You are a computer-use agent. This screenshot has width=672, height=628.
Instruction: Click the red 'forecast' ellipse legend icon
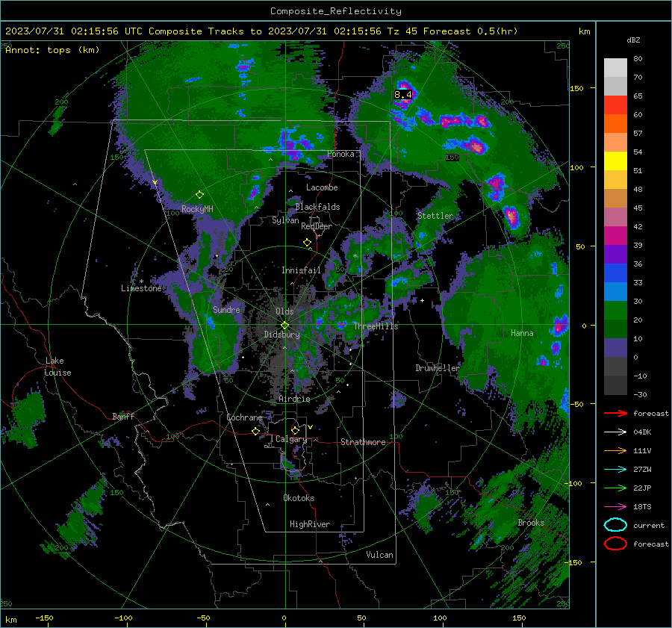(615, 544)
